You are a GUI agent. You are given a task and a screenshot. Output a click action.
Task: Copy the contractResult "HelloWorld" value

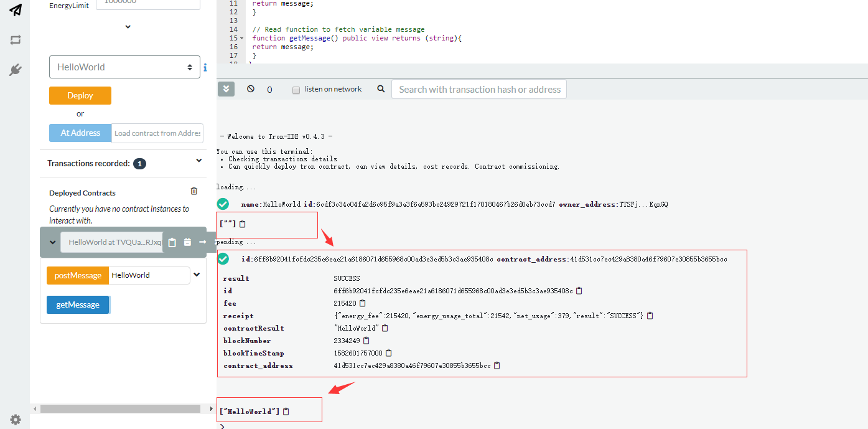click(385, 328)
